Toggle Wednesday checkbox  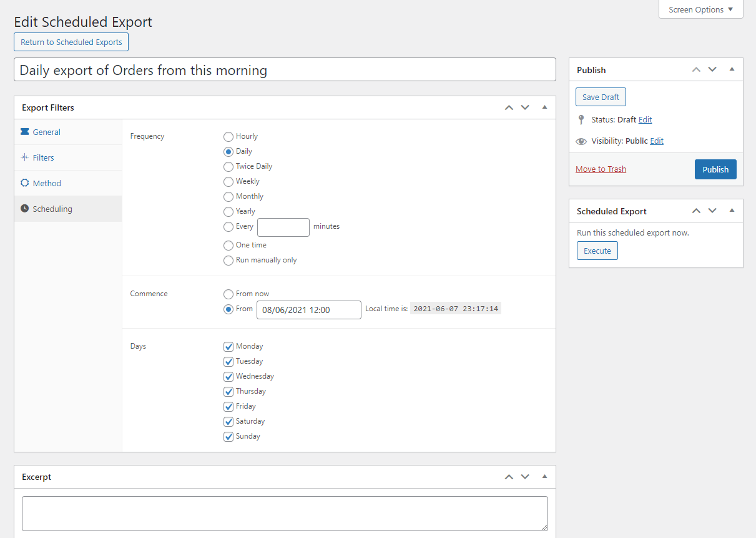(x=228, y=377)
